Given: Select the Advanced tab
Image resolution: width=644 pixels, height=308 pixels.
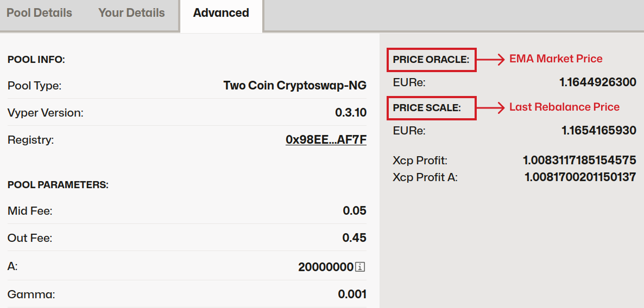Looking at the screenshot, I should pyautogui.click(x=221, y=13).
